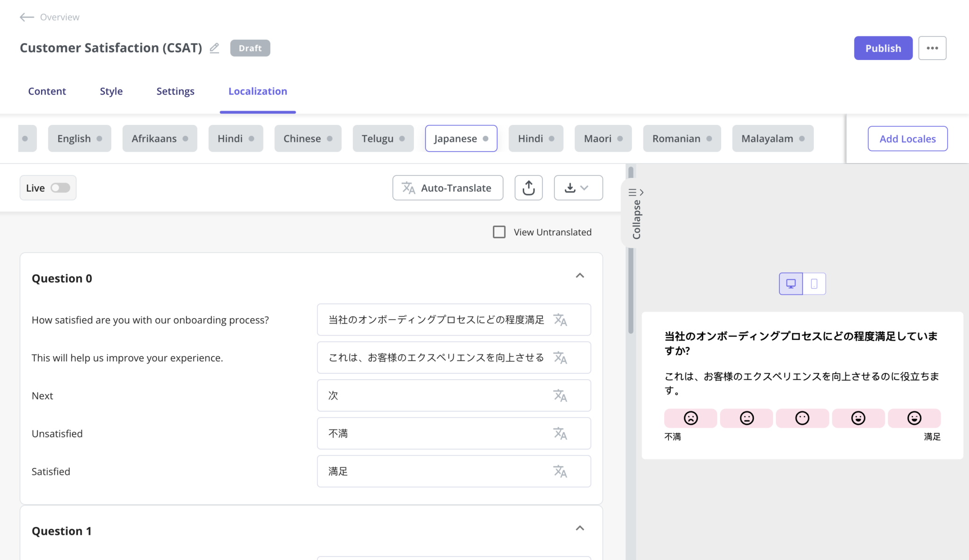Click the upload translations icon
Viewport: 969px width, 560px height.
tap(529, 188)
